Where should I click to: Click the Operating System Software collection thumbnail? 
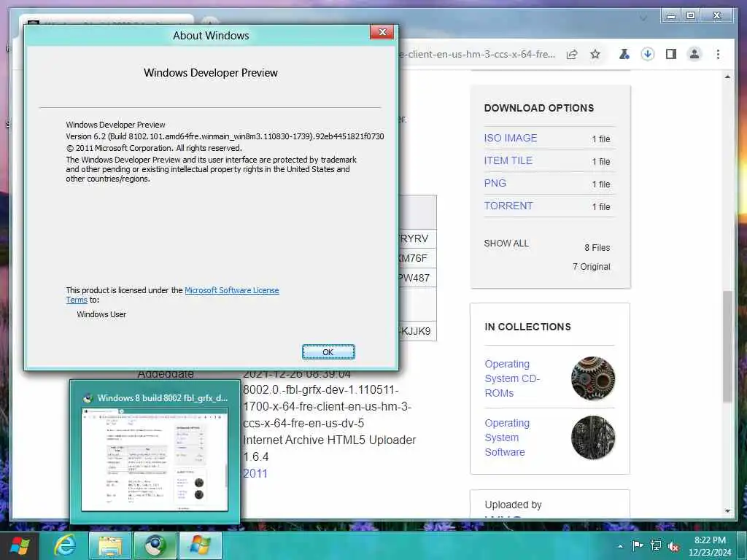pyautogui.click(x=592, y=437)
